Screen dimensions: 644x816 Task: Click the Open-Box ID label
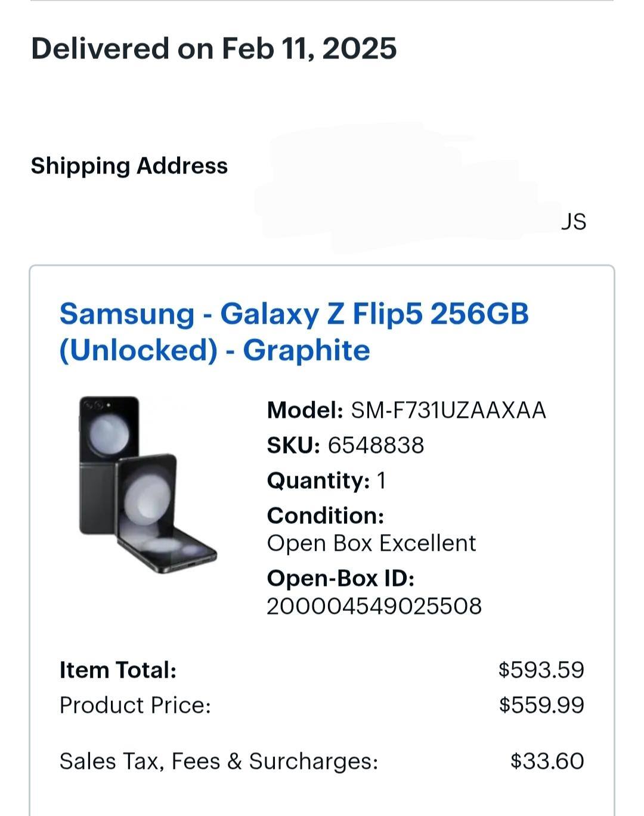340,578
